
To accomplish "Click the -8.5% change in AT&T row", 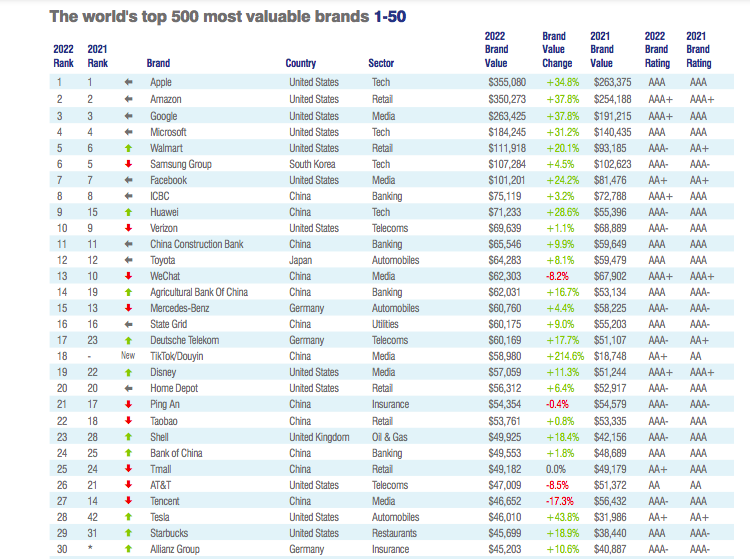I will [557, 485].
